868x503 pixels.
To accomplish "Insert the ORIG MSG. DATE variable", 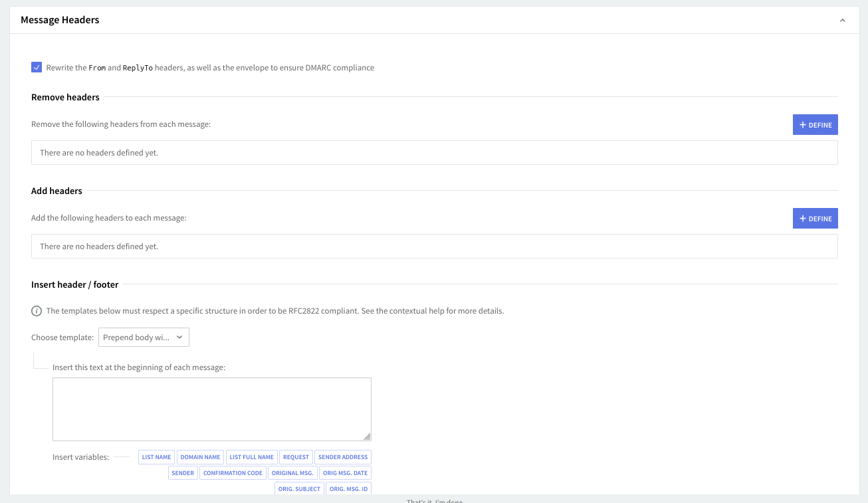I will click(x=345, y=473).
